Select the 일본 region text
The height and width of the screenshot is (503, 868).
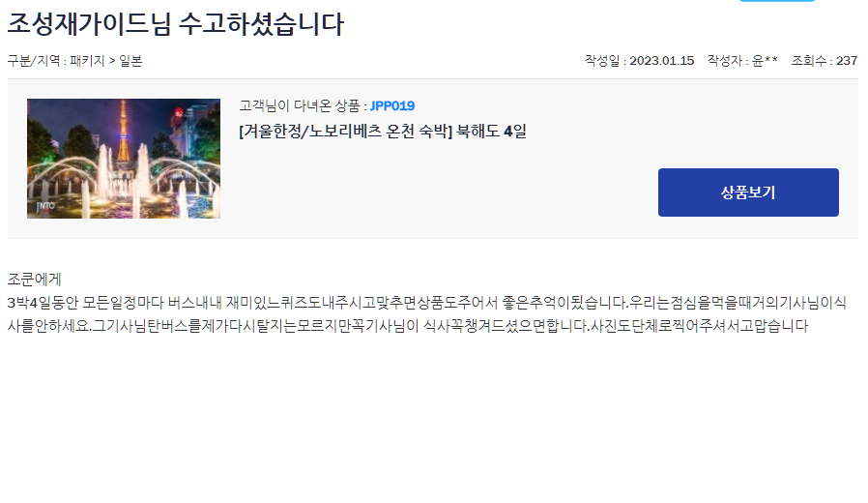(x=130, y=61)
